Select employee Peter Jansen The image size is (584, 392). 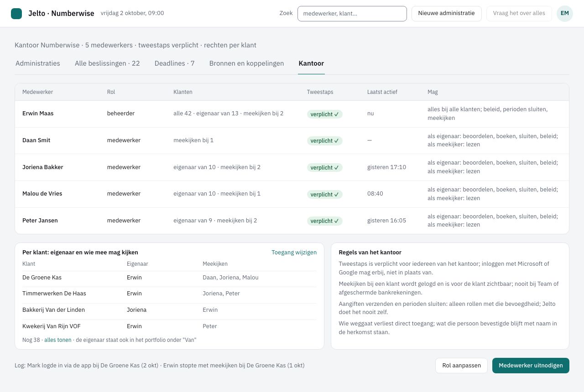click(x=40, y=221)
